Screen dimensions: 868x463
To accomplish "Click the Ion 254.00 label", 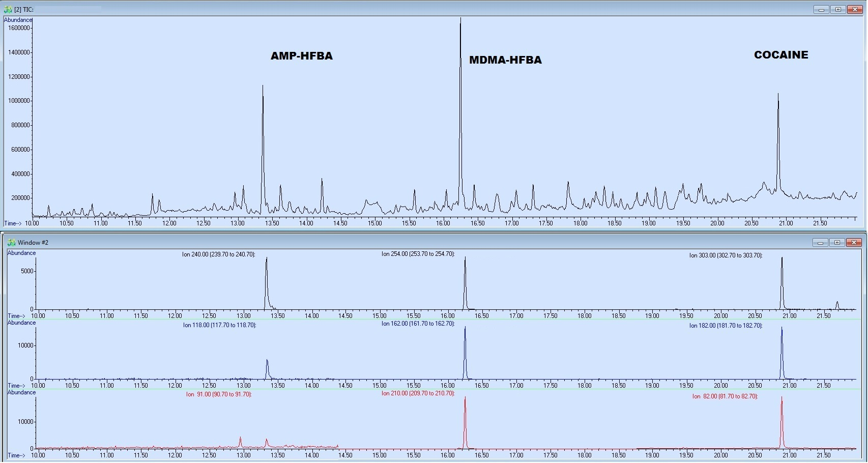I will click(x=418, y=254).
